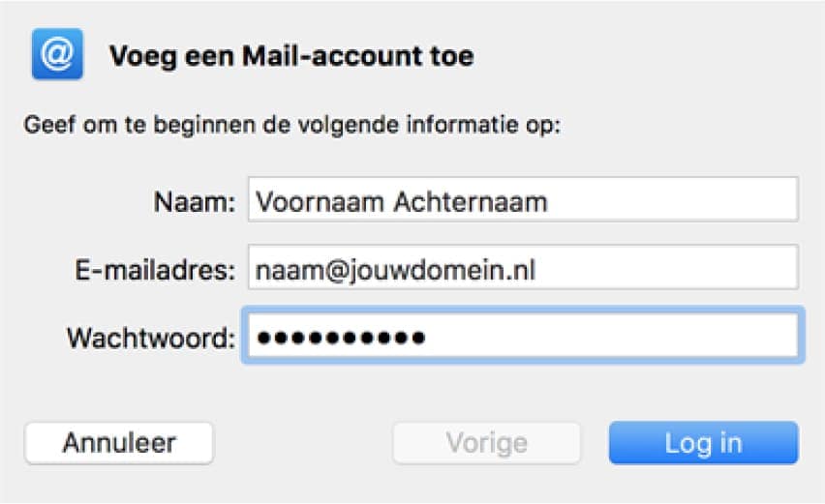Screen dimensions: 825x504
Task: Click the 'Wachtwoord:' label
Action: coord(151,338)
